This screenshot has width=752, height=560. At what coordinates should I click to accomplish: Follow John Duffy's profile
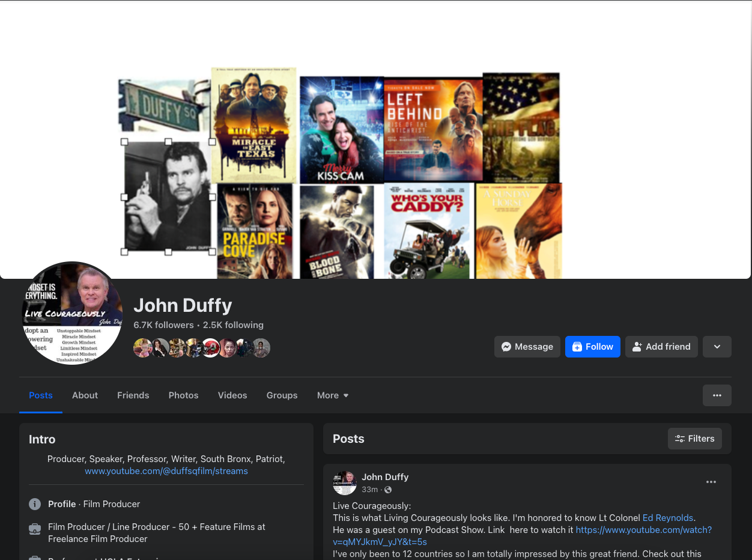(x=592, y=347)
